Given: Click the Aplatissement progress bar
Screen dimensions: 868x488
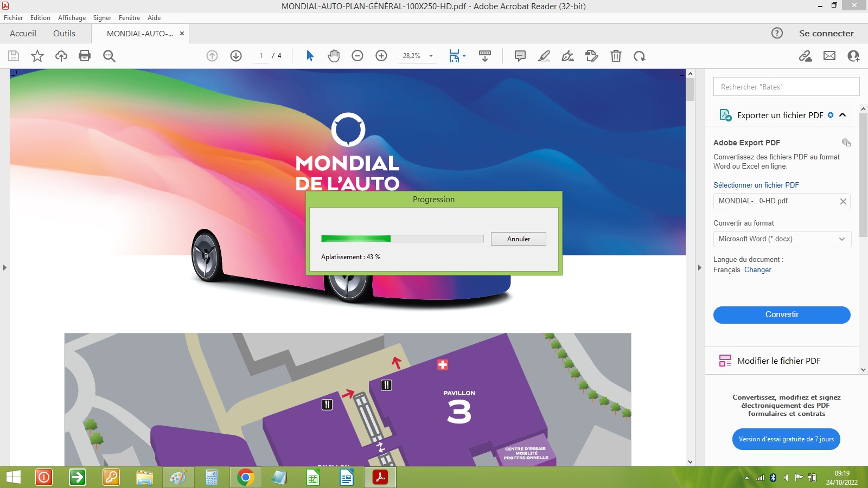Looking at the screenshot, I should [402, 239].
